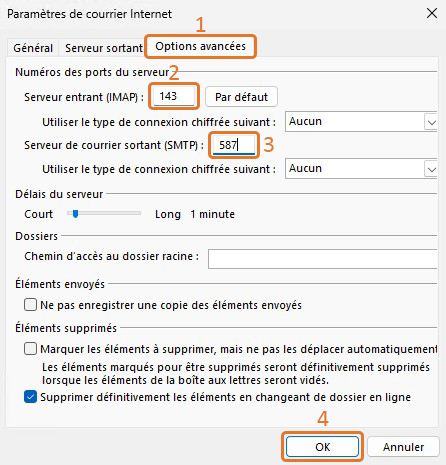The image size is (446, 465).
Task: Click the Chemin d'accès au dossier racine field
Action: tap(323, 258)
